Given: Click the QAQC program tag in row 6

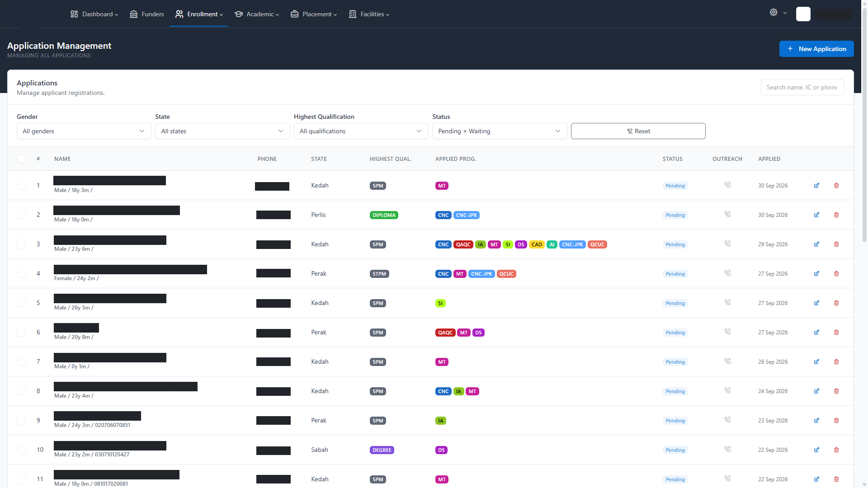Looking at the screenshot, I should coord(445,333).
